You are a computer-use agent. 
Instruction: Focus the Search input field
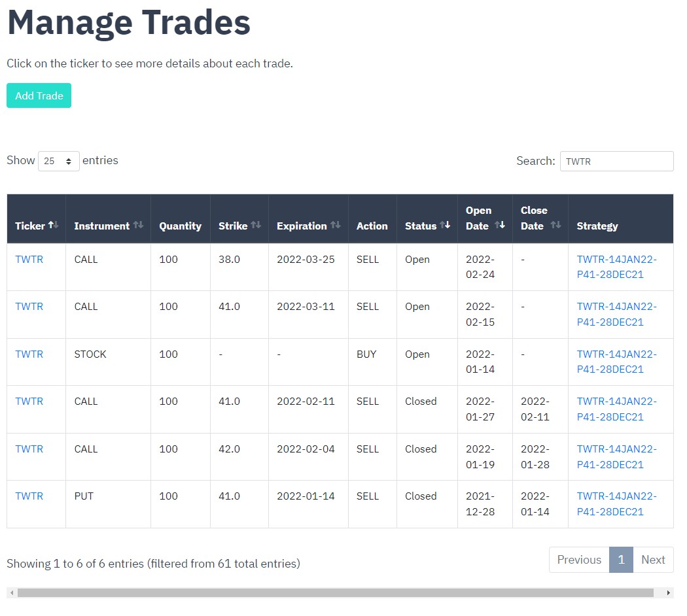616,161
